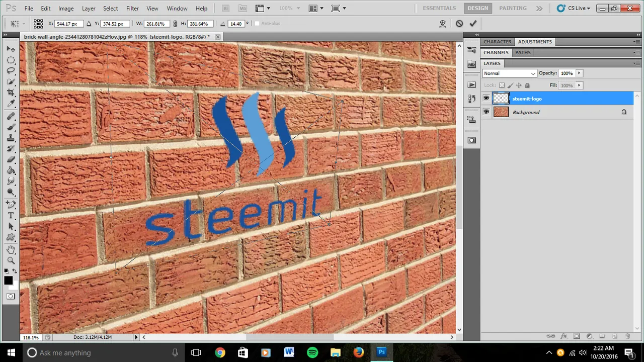
Task: Select the Paint Bucket tool
Action: (x=11, y=170)
